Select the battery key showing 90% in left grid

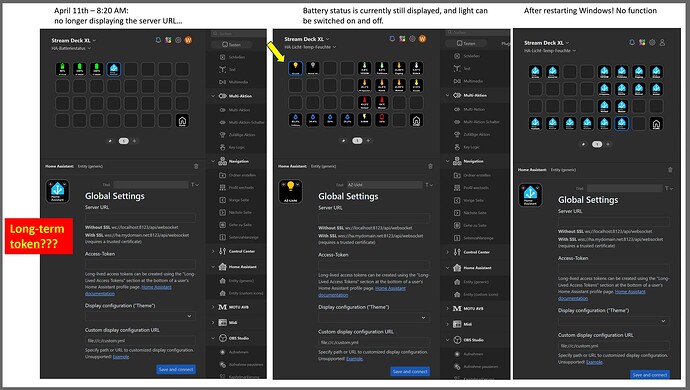pyautogui.click(x=62, y=69)
